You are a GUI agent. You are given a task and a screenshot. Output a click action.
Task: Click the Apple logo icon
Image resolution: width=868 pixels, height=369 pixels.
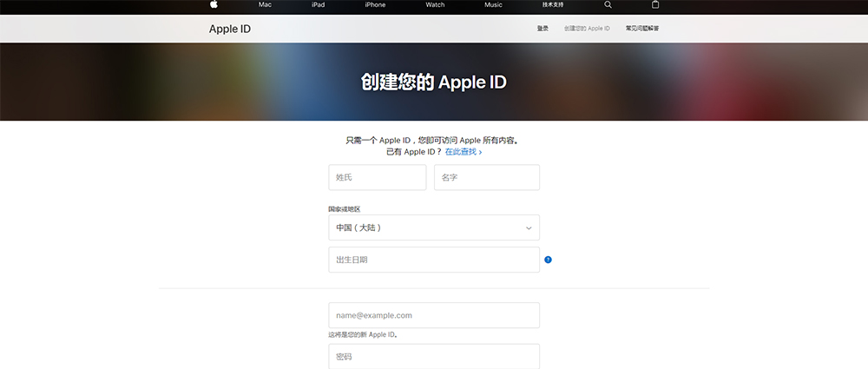pyautogui.click(x=214, y=4)
